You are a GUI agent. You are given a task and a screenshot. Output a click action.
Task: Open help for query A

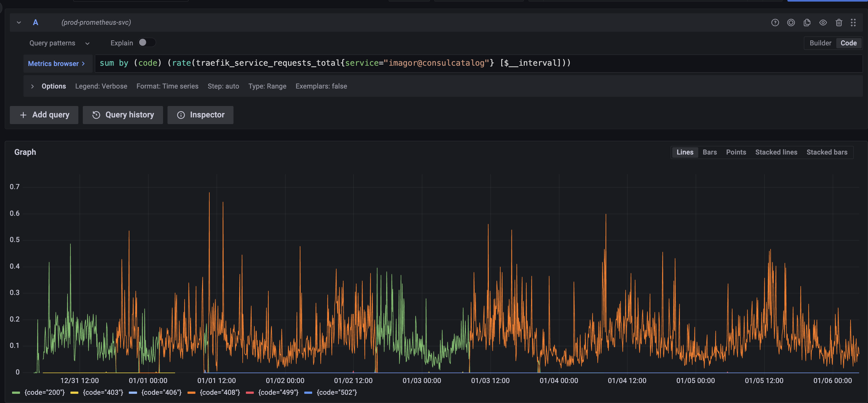[775, 22]
